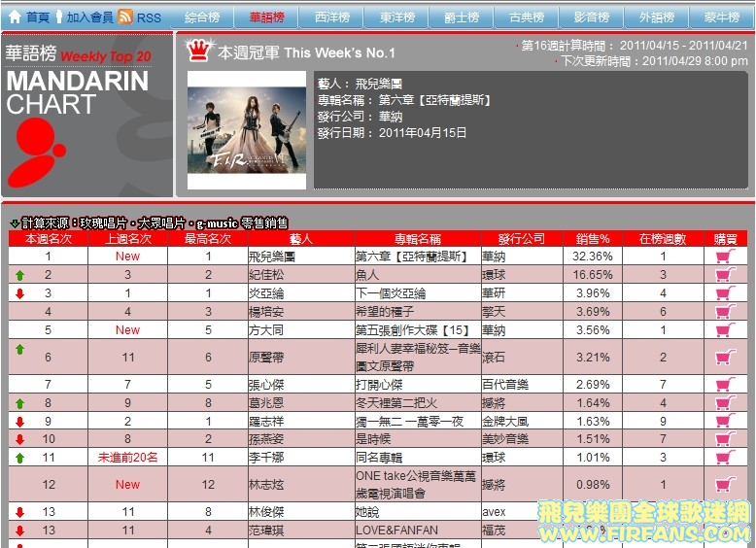Click the Weekly Top 20 heading
The image size is (756, 548).
[x=106, y=56]
